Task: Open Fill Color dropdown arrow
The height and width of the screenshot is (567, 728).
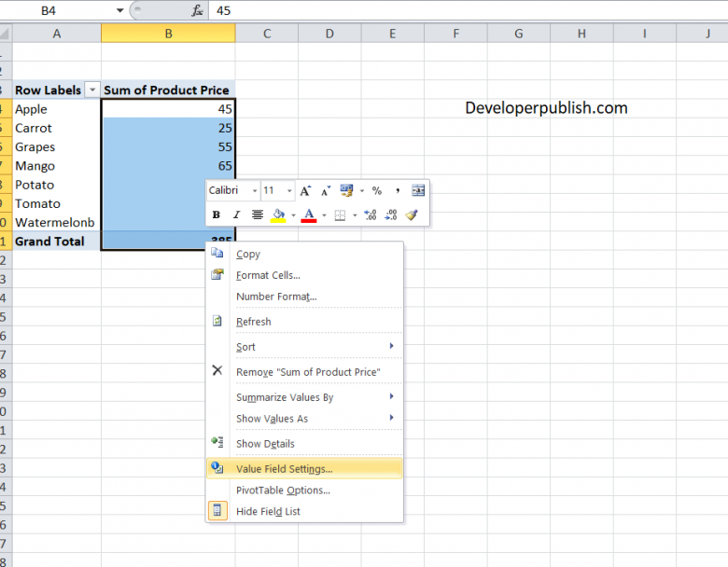Action: (293, 215)
